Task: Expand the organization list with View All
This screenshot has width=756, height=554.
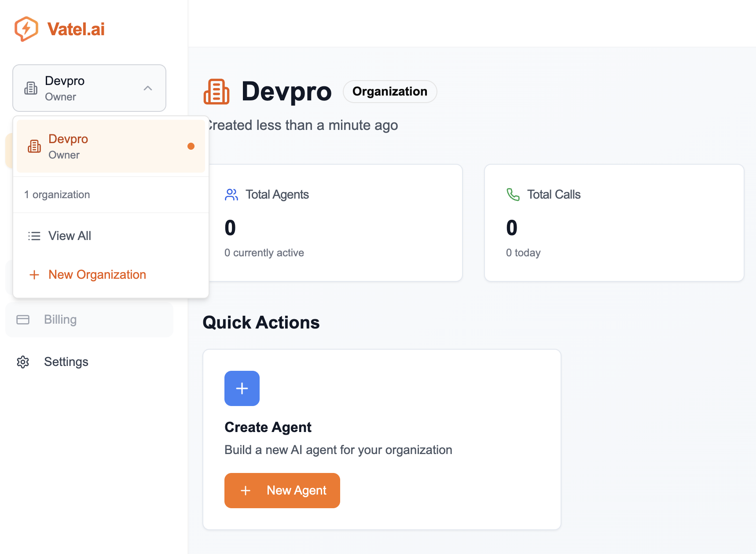Action: 70,236
